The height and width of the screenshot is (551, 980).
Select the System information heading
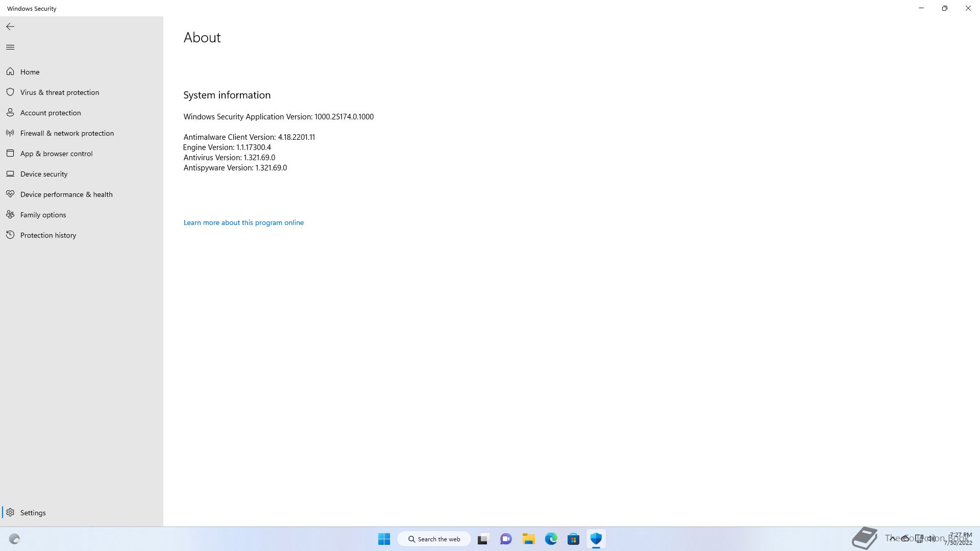pyautogui.click(x=227, y=95)
